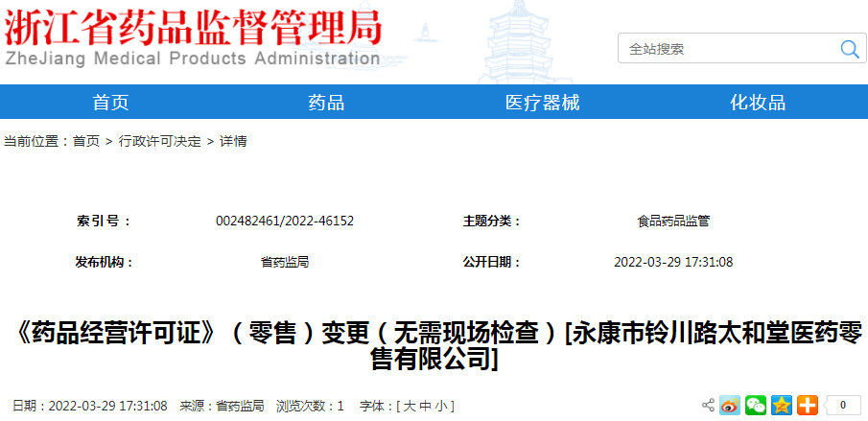Click the 来源：省药监局 source text
The image size is (868, 421).
pos(222,406)
